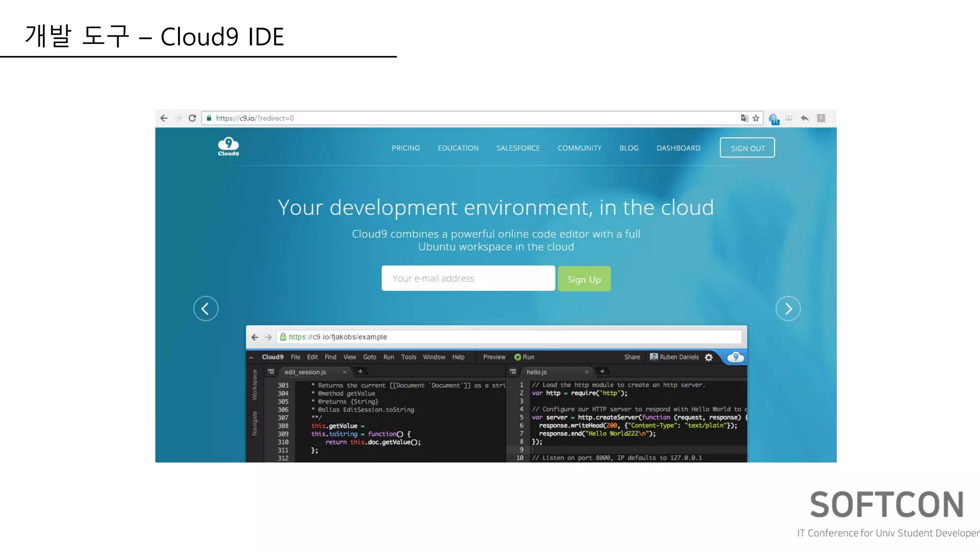Focus the Your e-mail address field
Screen dimensions: 980x551
tap(468, 278)
